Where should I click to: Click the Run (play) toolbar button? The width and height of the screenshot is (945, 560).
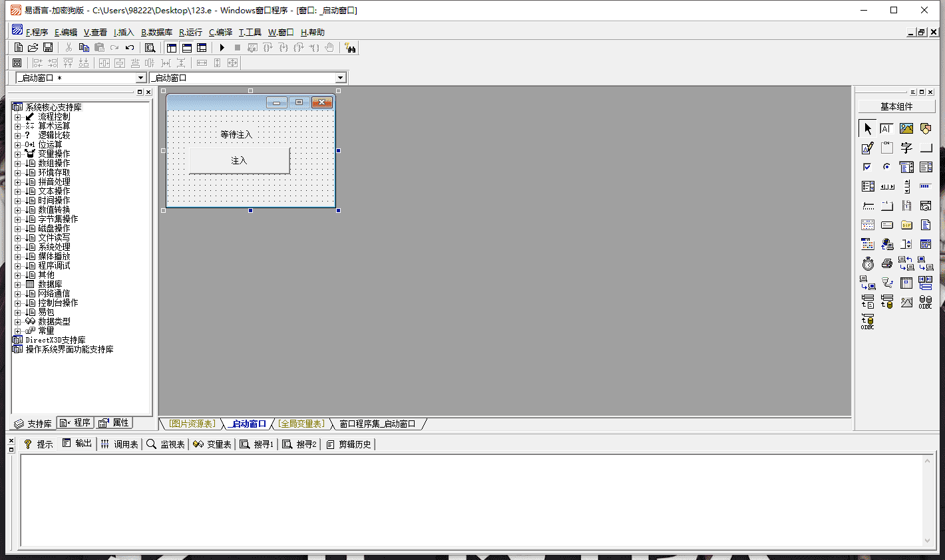[x=222, y=48]
